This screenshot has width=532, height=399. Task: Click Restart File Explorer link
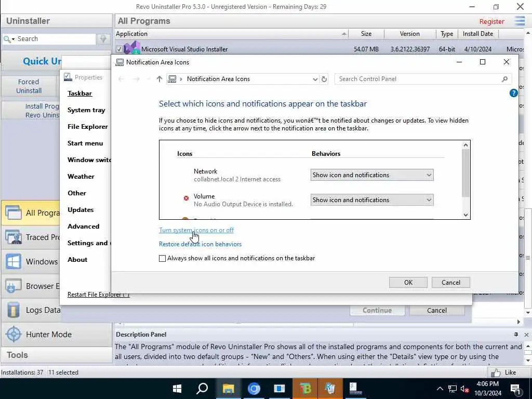98,295
